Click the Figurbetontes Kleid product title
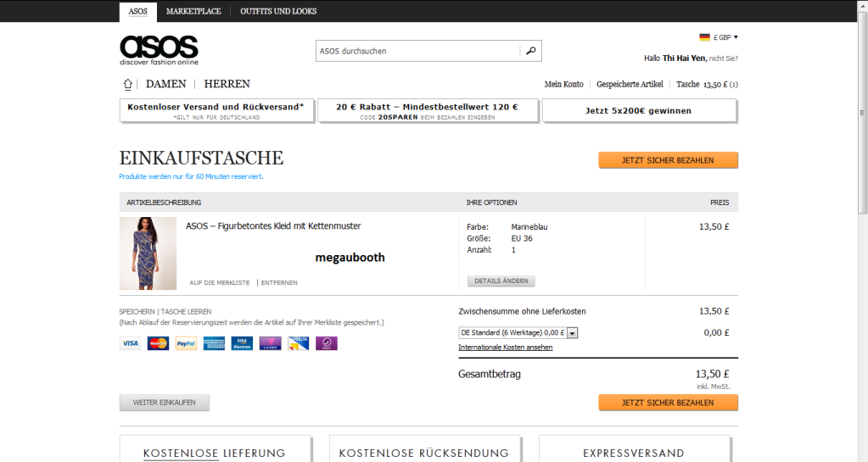Image resolution: width=868 pixels, height=462 pixels. pos(273,225)
